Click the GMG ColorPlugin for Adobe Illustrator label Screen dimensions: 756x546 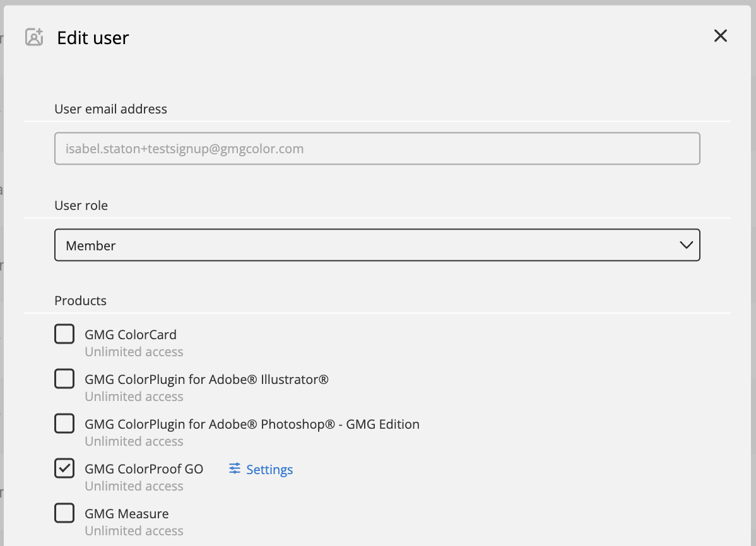[207, 380]
